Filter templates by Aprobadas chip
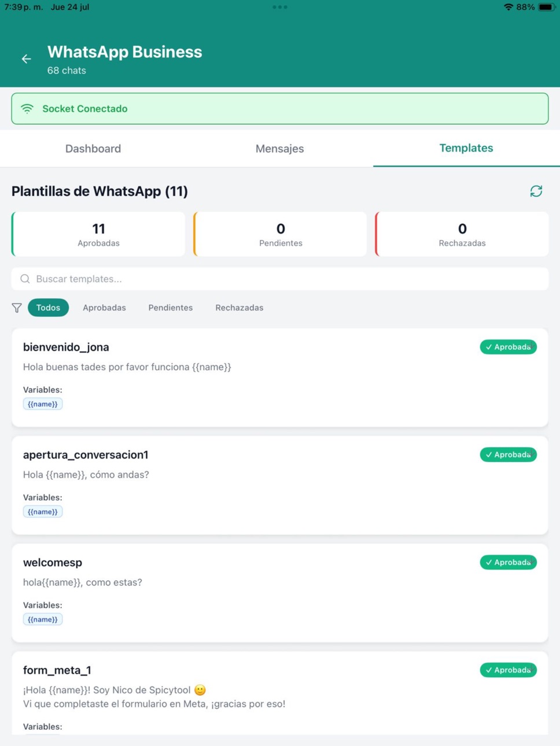This screenshot has width=560, height=746. pyautogui.click(x=104, y=308)
